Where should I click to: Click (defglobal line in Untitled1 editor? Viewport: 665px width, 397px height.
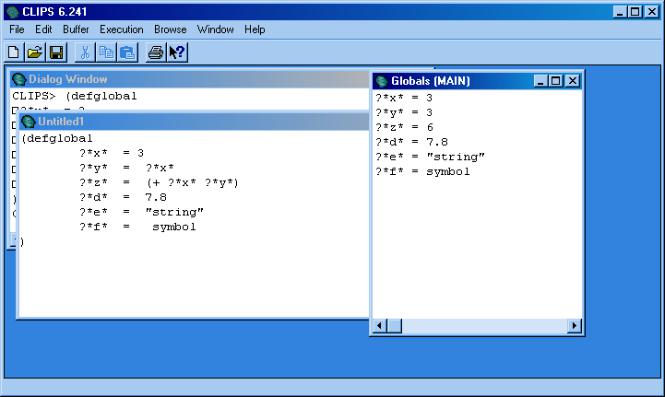coord(57,139)
